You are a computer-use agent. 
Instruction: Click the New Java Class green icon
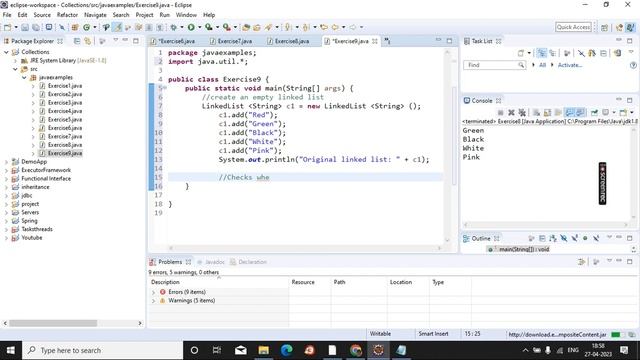[87, 27]
